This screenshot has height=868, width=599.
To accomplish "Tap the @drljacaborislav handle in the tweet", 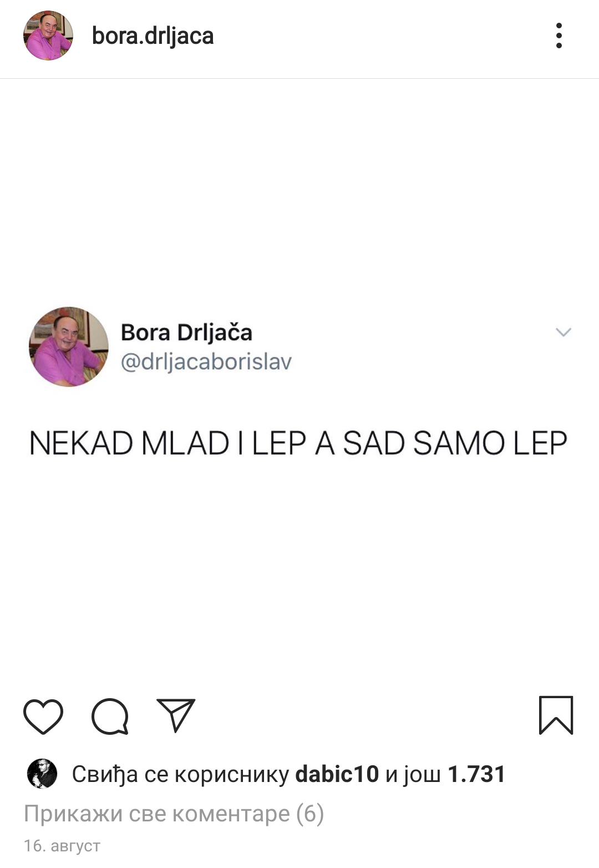I will pyautogui.click(x=206, y=362).
